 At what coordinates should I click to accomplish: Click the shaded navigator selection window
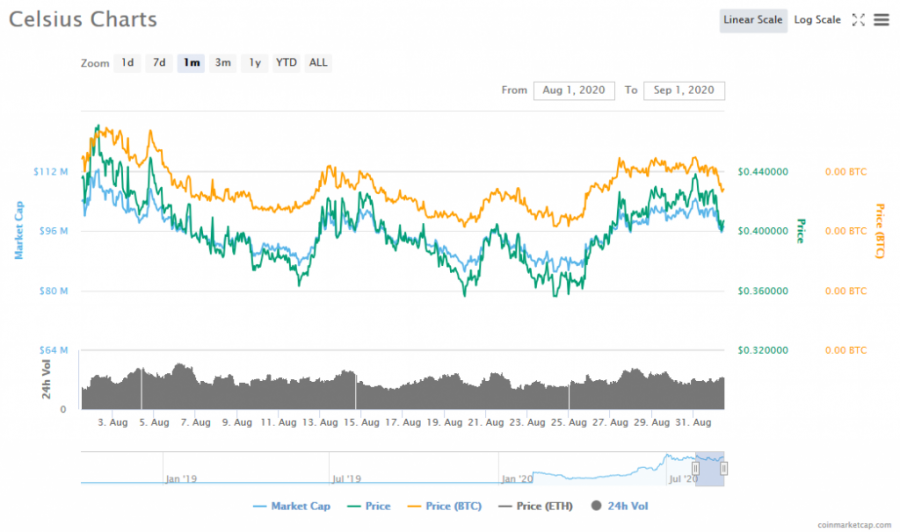(x=709, y=469)
